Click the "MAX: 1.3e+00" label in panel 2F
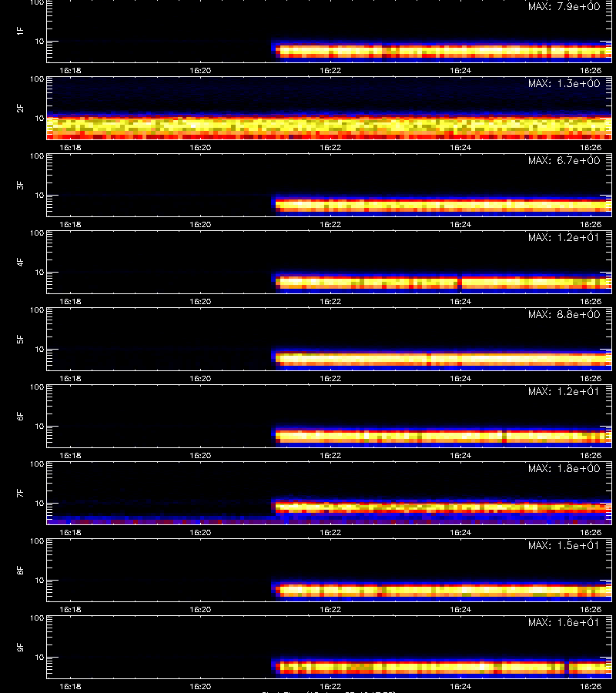Screen dimensions: 616x693 point(564,83)
